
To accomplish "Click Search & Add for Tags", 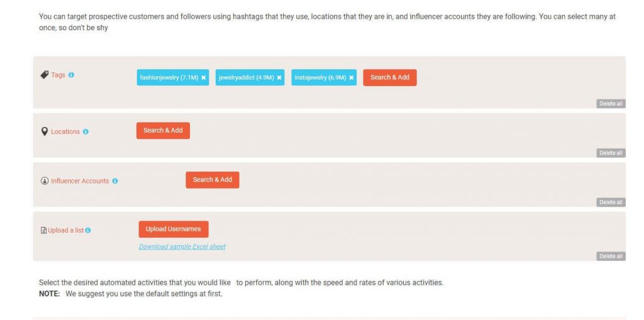I will tap(390, 77).
